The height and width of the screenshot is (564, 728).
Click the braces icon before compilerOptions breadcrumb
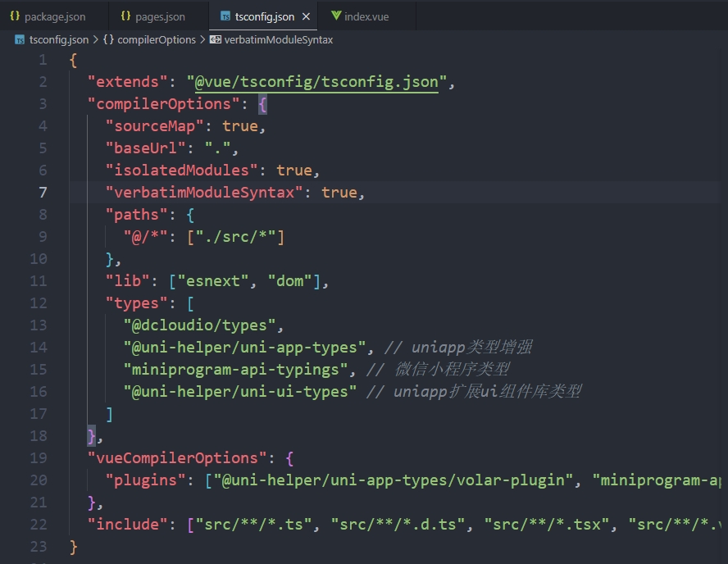click(x=108, y=39)
